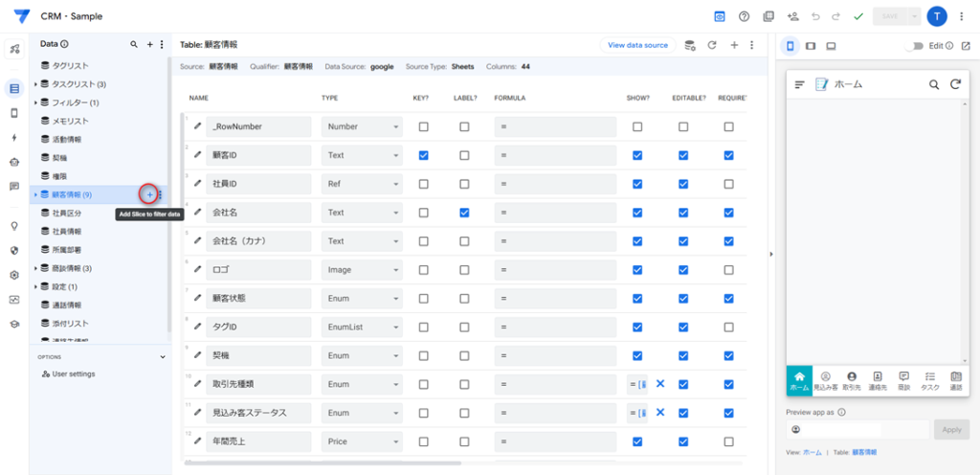Viewport: 980px width, 475px height.
Task: Check REQUIRE checkbox for ロゴ row
Action: (728, 270)
